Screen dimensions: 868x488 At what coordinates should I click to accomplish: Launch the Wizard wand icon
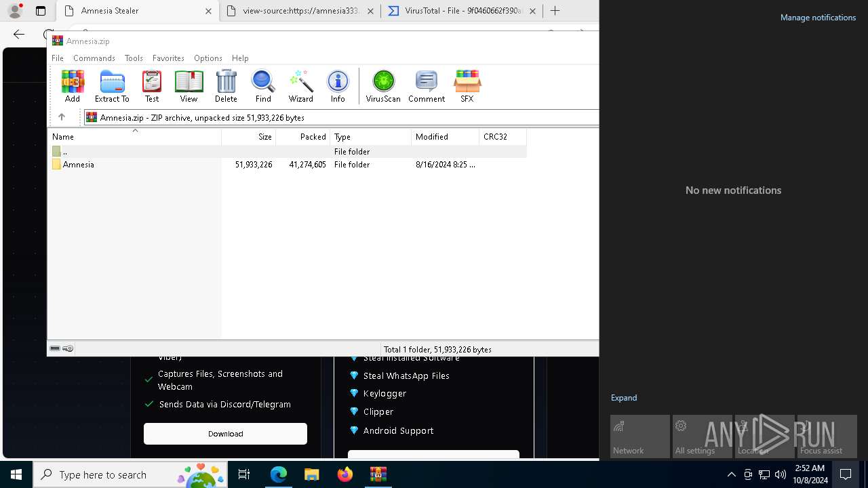point(300,86)
